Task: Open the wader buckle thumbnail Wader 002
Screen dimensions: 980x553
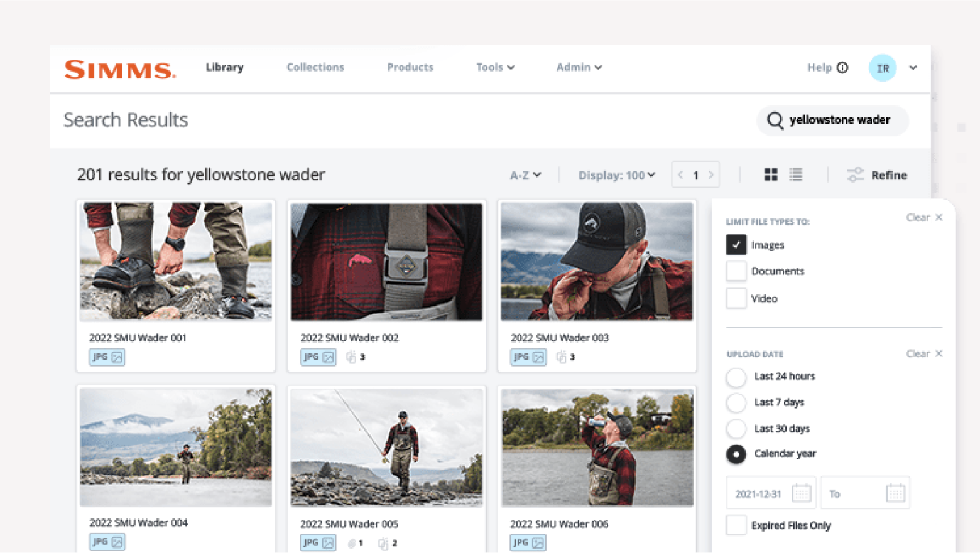Action: click(386, 262)
